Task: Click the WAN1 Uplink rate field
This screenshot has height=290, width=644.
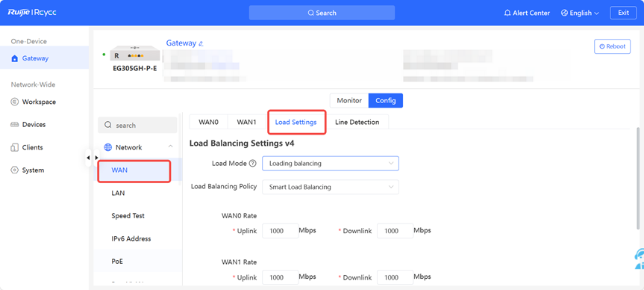Action: (280, 277)
